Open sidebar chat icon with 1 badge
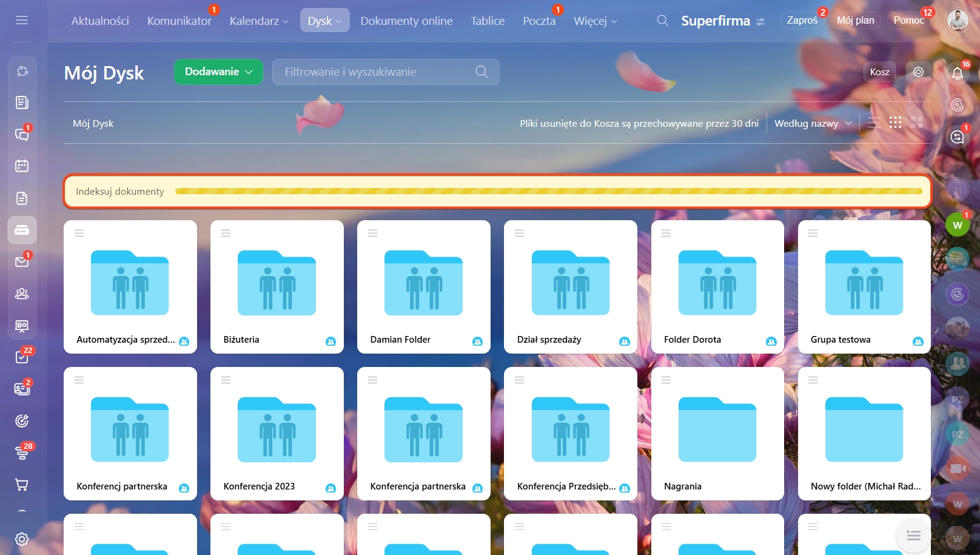 click(22, 134)
